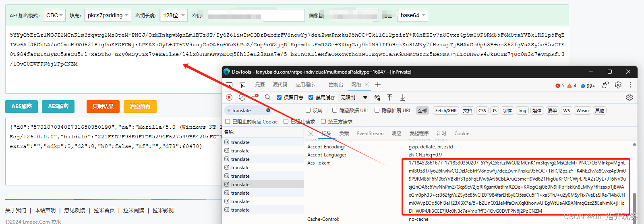Enable Blocked response Cookie checkbox
This screenshot has width=644, height=224.
(x=228, y=121)
